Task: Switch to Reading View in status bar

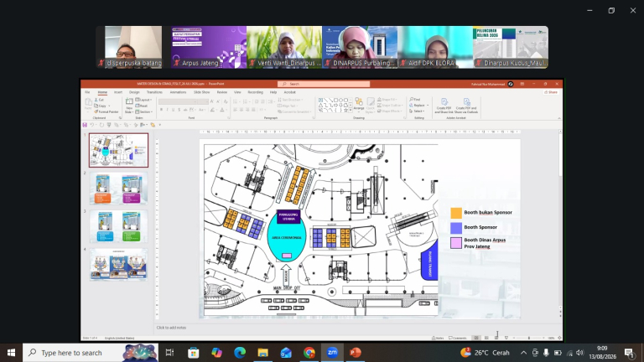Action: (496, 338)
